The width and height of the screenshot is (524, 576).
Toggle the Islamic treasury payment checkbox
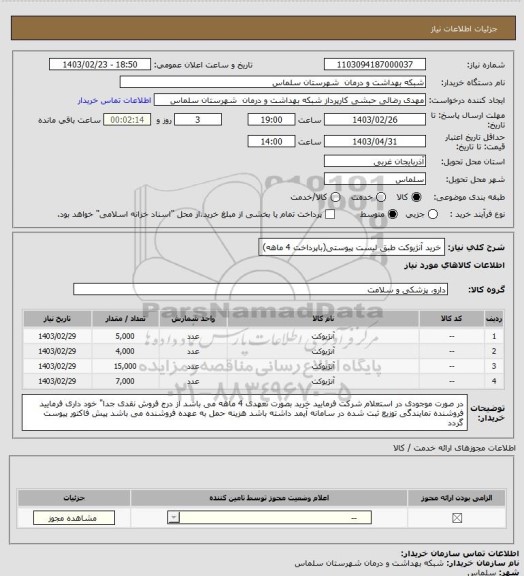(330, 215)
